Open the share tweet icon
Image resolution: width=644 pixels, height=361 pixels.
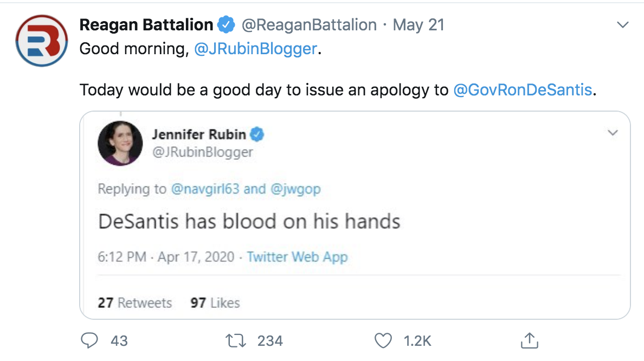(x=528, y=340)
